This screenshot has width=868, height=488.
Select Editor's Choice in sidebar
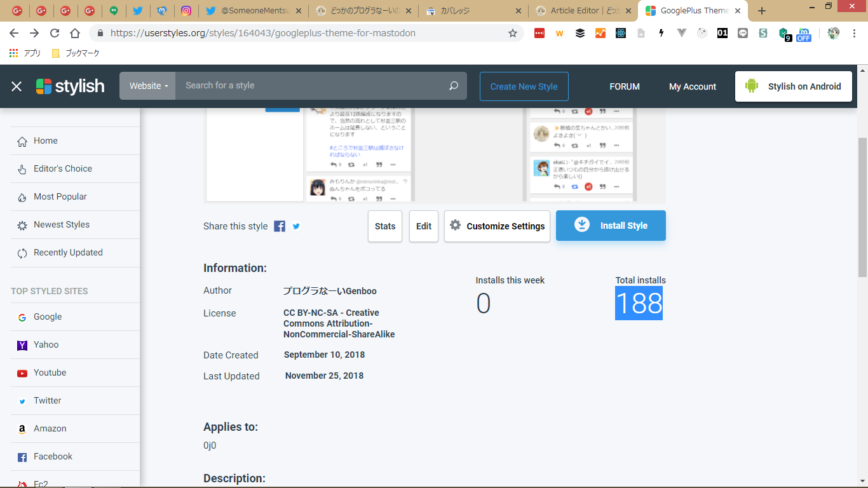tap(62, 168)
